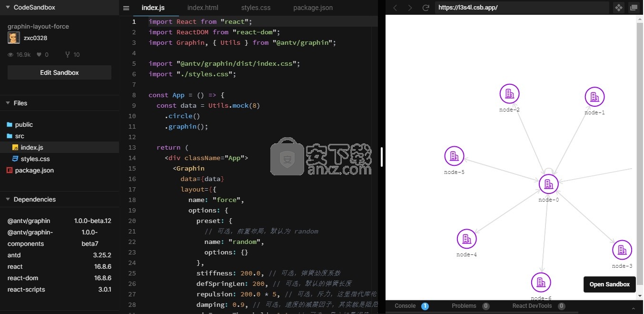
Task: Switch to the index.html tab
Action: 203,8
